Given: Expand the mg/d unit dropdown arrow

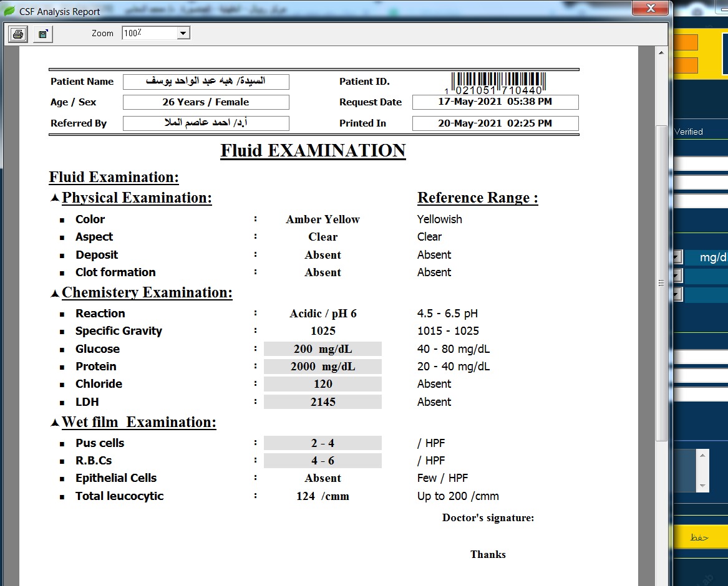Looking at the screenshot, I should 677,257.
